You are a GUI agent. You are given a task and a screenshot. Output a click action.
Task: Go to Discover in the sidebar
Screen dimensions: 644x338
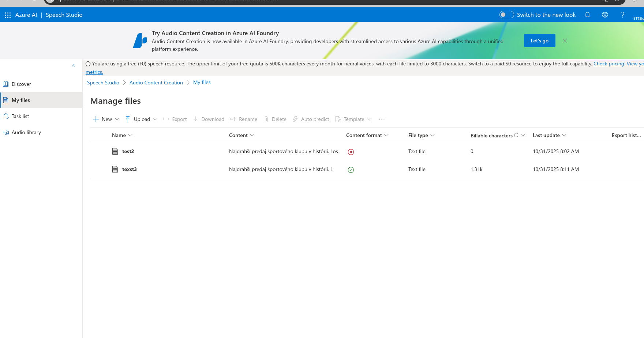[21, 84]
